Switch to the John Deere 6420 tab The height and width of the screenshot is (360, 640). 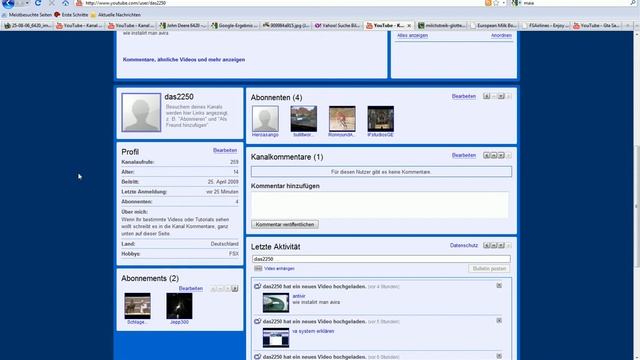click(x=183, y=25)
